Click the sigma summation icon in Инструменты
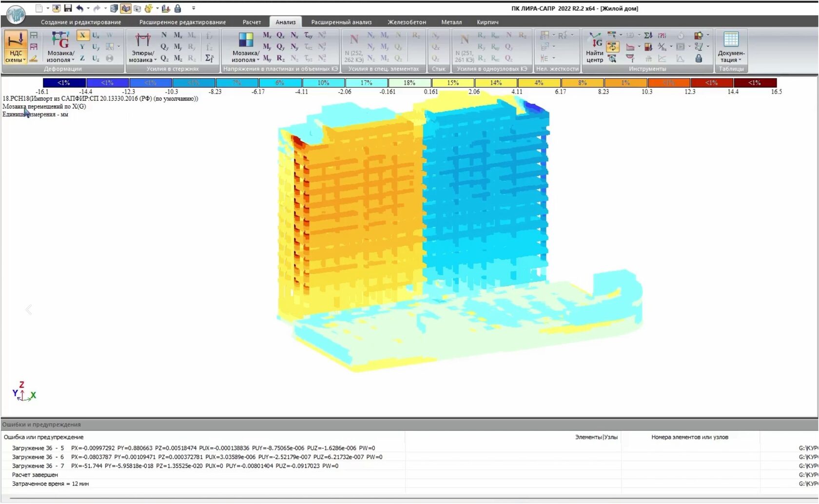Screen dimensions: 819x504 pos(648,35)
